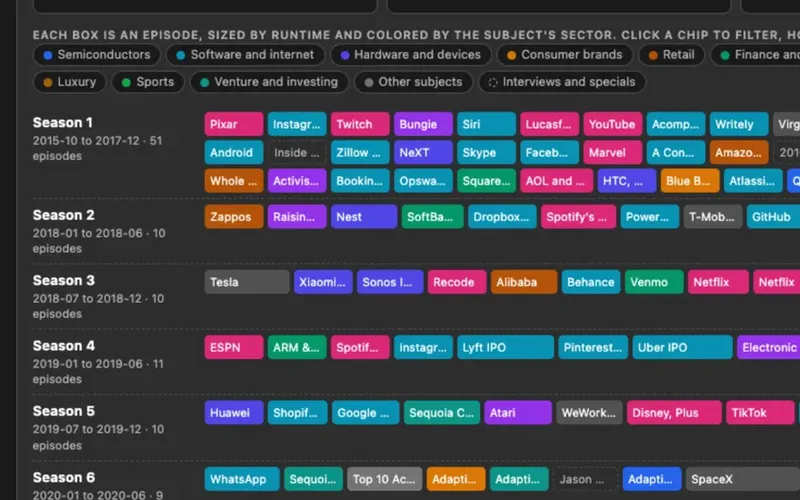This screenshot has width=800, height=500.
Task: Open the Activision episode box
Action: (x=297, y=181)
